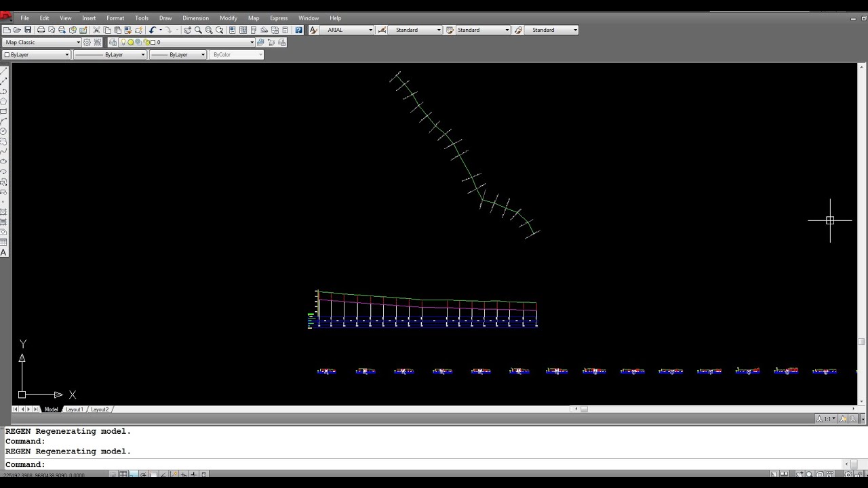Select the Zoom Window tool

[x=209, y=30]
